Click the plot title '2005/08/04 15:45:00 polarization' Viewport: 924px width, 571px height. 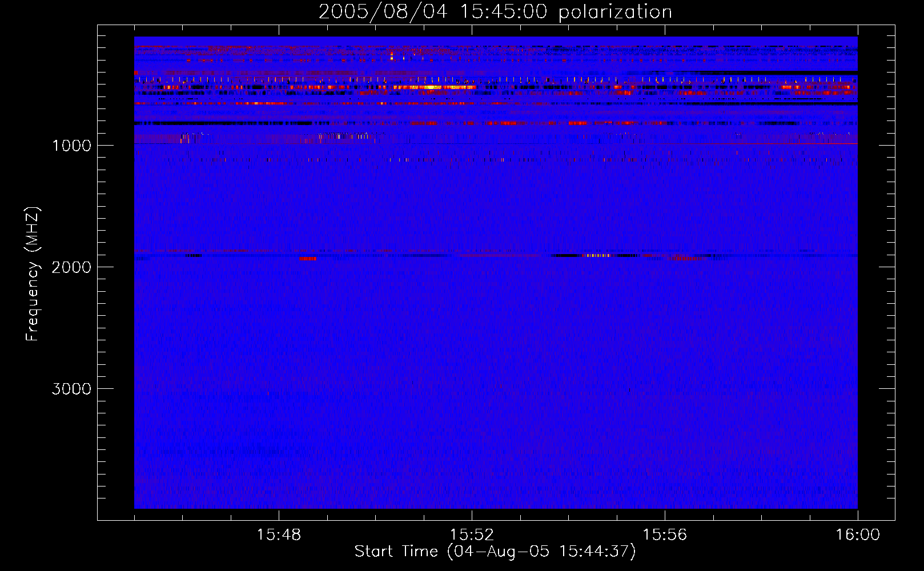coord(495,12)
